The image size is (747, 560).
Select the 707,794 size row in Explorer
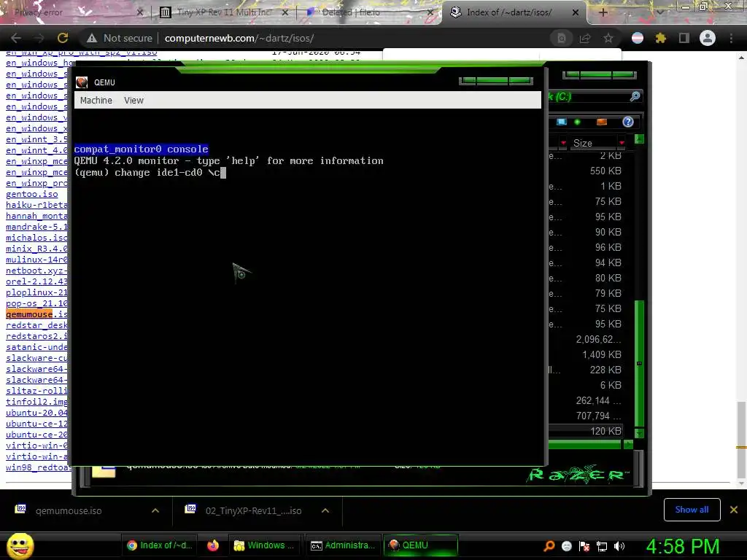[x=587, y=416]
